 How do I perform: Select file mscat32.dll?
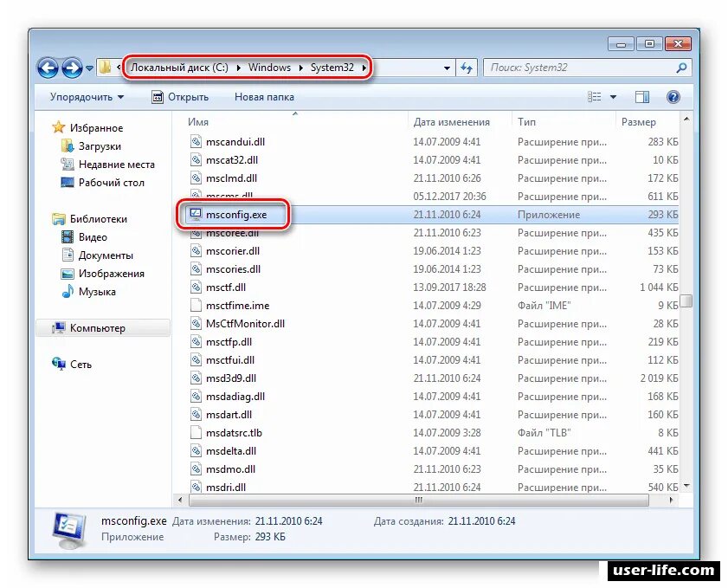tap(232, 159)
